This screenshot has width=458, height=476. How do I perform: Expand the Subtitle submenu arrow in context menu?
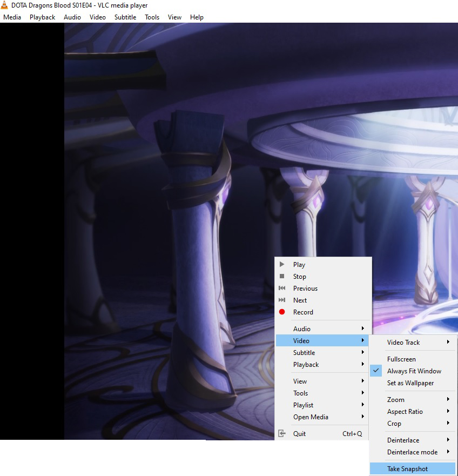point(363,352)
